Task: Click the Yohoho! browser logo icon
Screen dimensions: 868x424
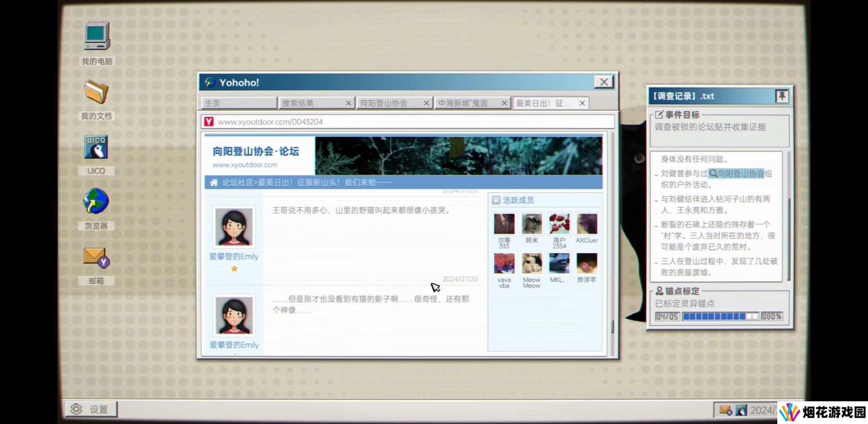Action: pos(210,82)
